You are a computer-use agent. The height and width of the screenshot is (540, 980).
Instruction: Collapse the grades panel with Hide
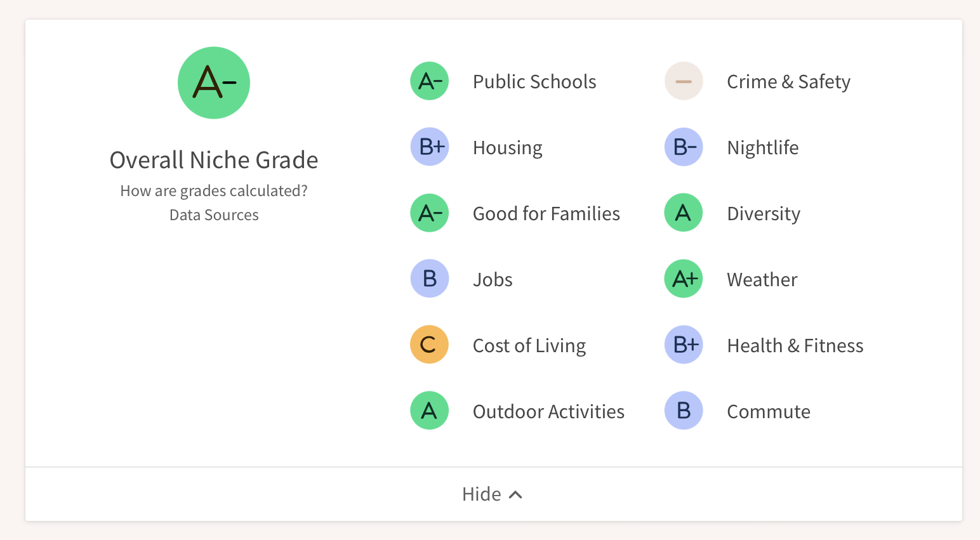pyautogui.click(x=482, y=494)
